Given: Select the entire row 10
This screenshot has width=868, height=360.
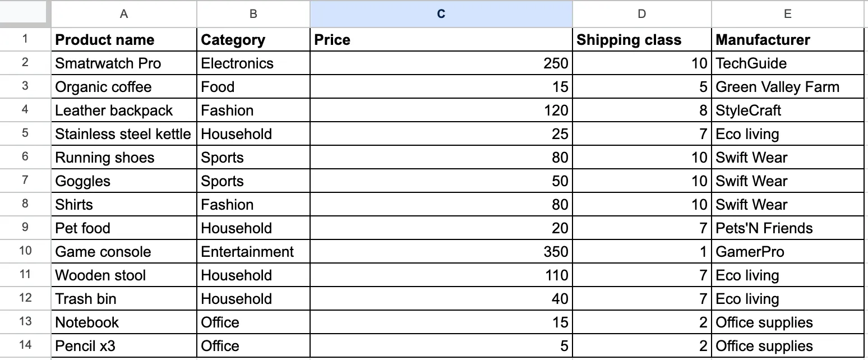Looking at the screenshot, I should [x=25, y=251].
